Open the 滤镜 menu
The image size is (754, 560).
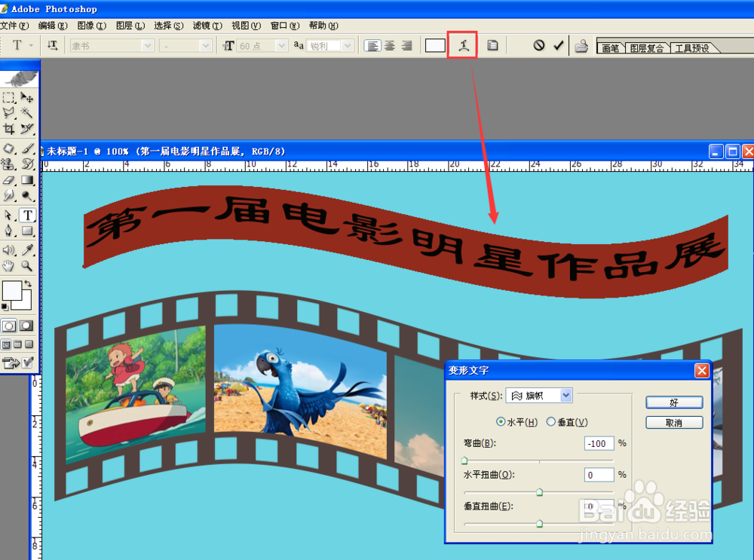coord(208,26)
